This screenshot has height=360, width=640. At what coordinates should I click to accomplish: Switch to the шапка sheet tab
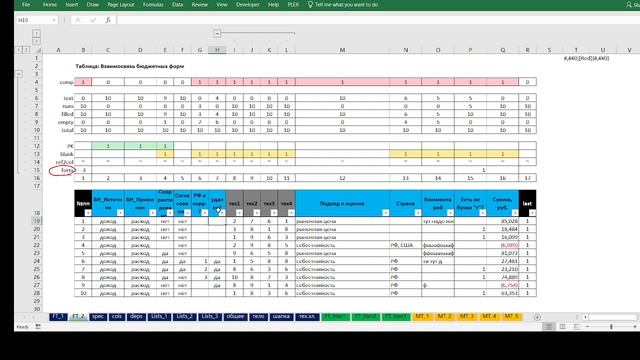tap(281, 317)
